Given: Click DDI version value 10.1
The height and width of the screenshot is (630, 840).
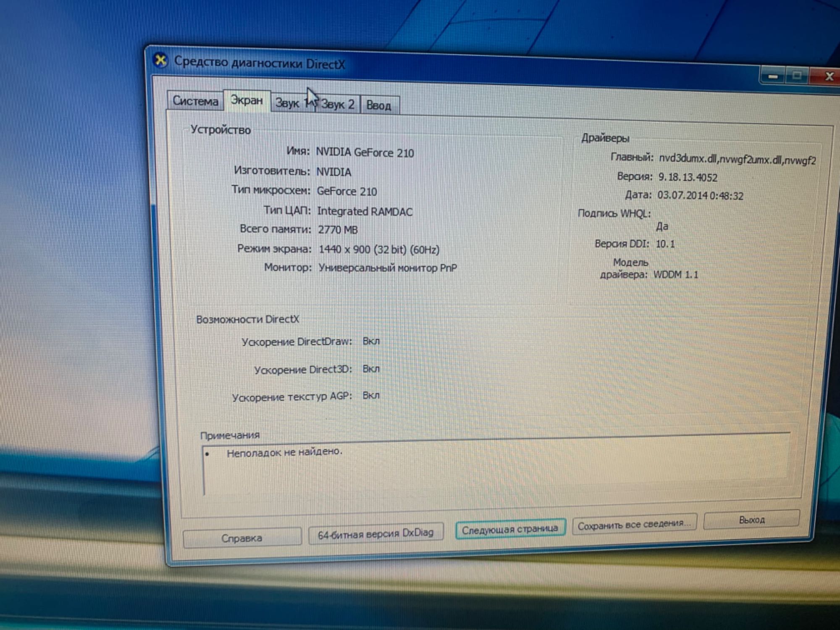Looking at the screenshot, I should point(665,244).
